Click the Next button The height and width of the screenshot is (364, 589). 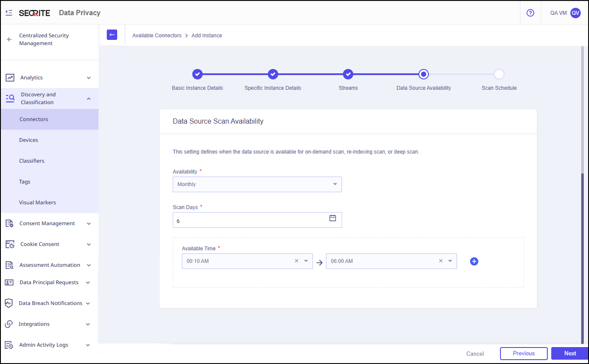pos(570,353)
